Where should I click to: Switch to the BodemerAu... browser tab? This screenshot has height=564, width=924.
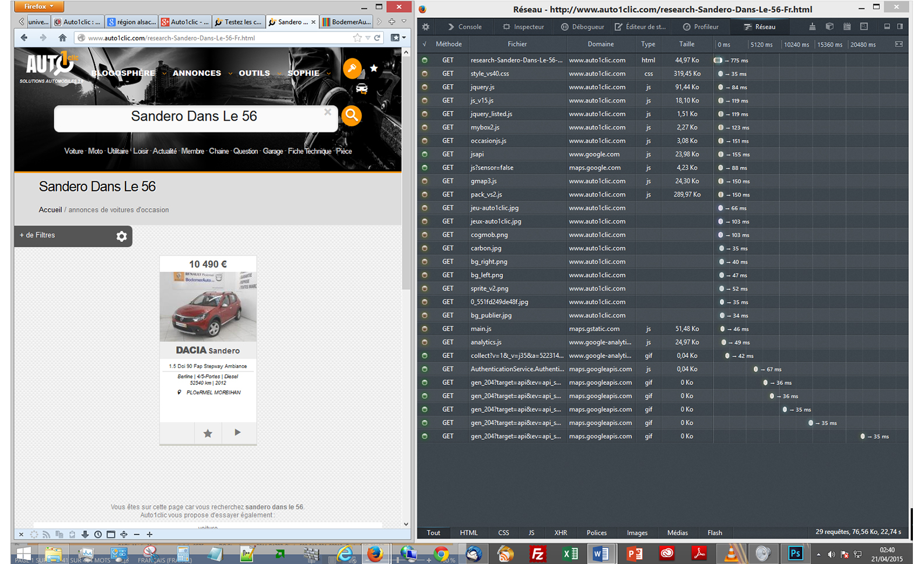point(347,22)
